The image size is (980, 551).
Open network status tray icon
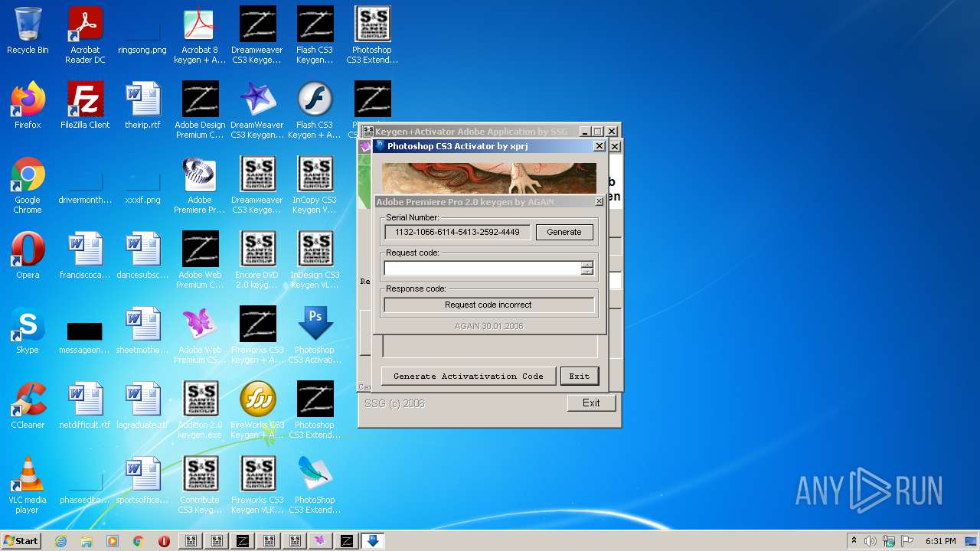click(889, 541)
